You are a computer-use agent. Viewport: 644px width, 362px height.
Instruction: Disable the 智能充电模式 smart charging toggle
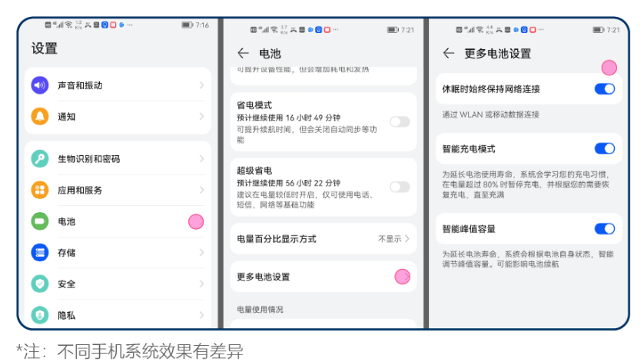(x=605, y=148)
